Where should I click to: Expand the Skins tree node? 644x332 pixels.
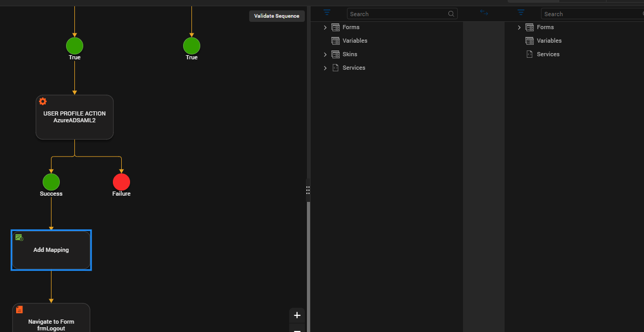325,55
